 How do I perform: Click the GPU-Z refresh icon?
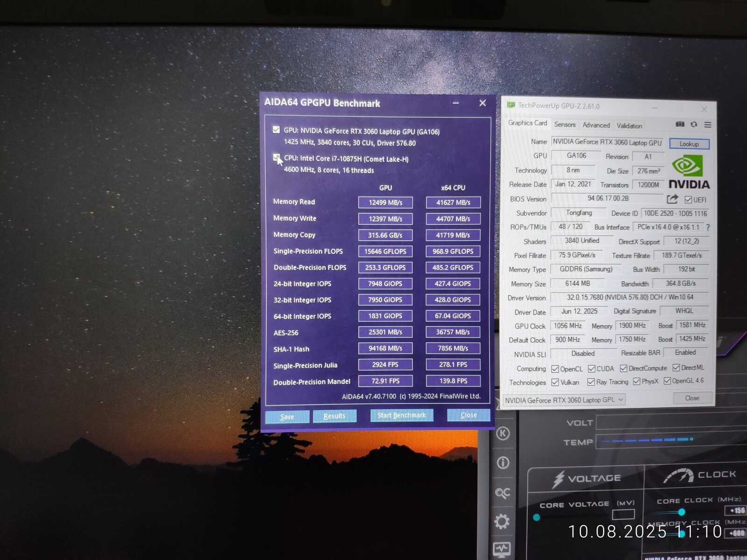click(694, 124)
